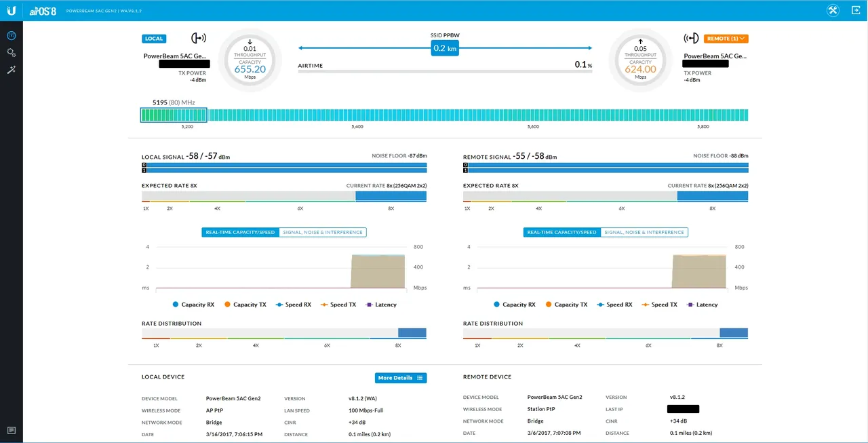Screen dimensions: 868x443
Task: Click the airtime progress bar
Action: (x=445, y=71)
